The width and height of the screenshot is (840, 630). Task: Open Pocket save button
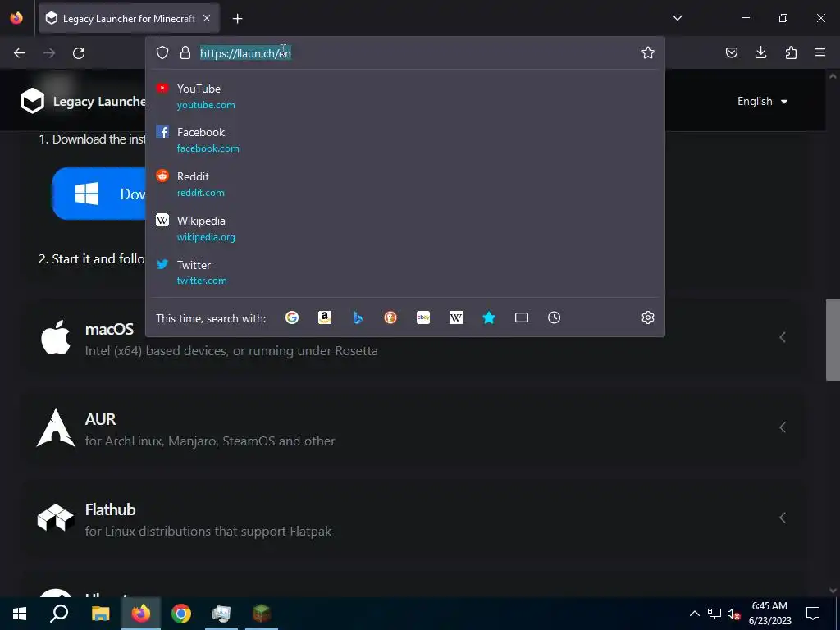click(731, 52)
